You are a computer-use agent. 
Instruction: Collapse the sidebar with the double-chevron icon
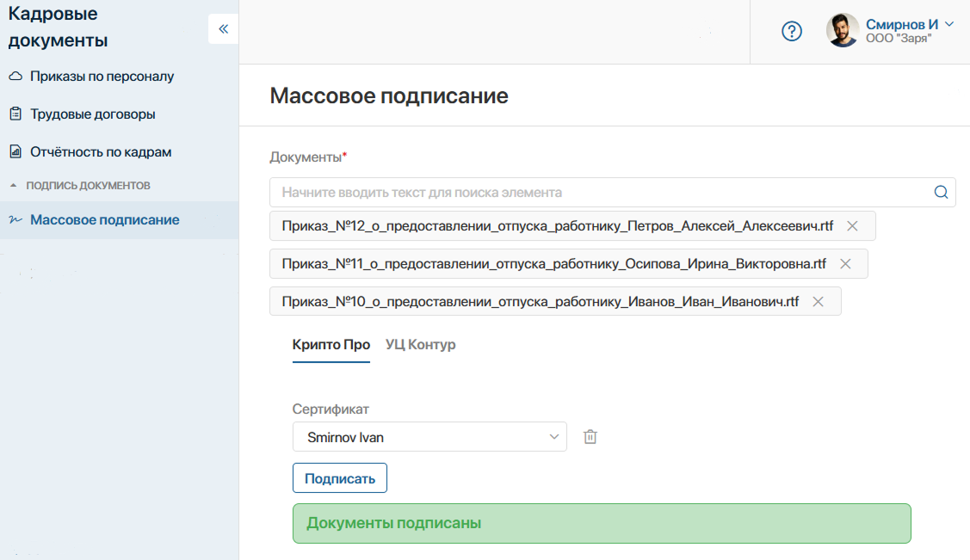pos(223,29)
